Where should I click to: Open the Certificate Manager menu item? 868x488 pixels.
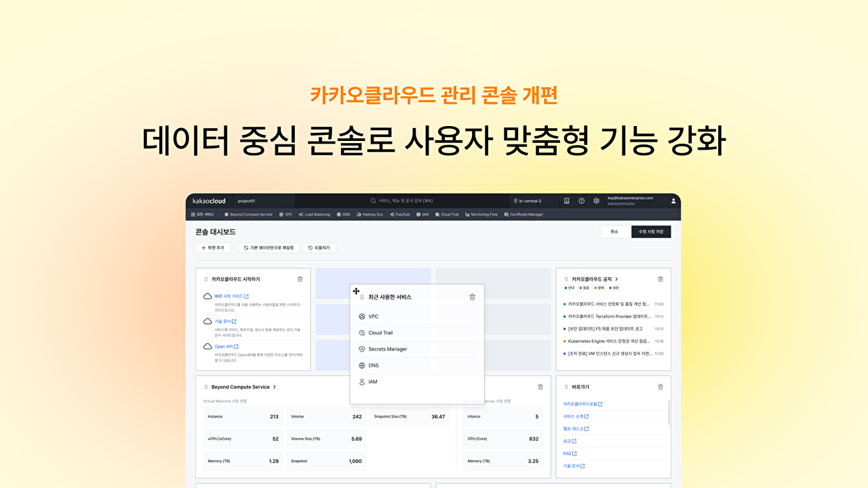524,213
